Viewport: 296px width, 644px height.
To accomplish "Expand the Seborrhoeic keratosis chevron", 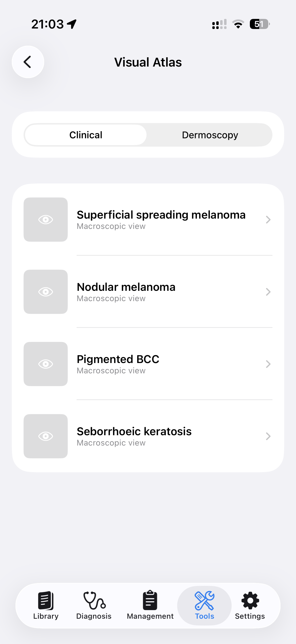I will click(x=268, y=436).
